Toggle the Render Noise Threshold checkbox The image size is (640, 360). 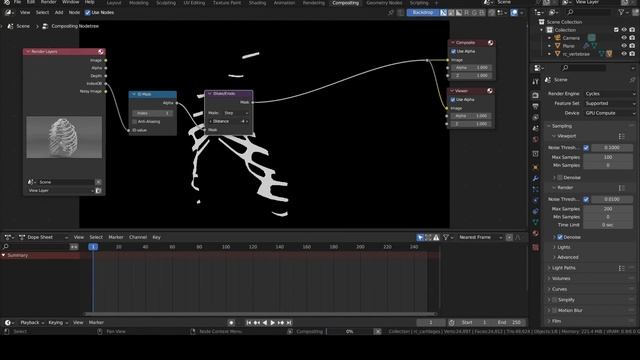pyautogui.click(x=586, y=199)
